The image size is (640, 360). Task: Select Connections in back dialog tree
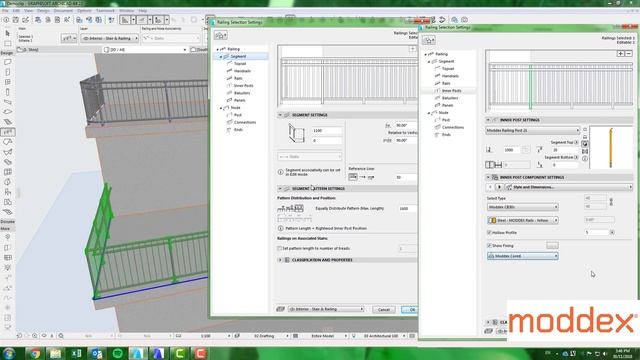pos(453,127)
